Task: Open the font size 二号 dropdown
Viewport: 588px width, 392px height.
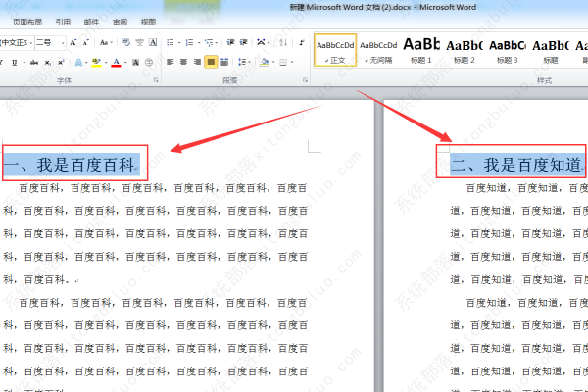Action: point(63,43)
